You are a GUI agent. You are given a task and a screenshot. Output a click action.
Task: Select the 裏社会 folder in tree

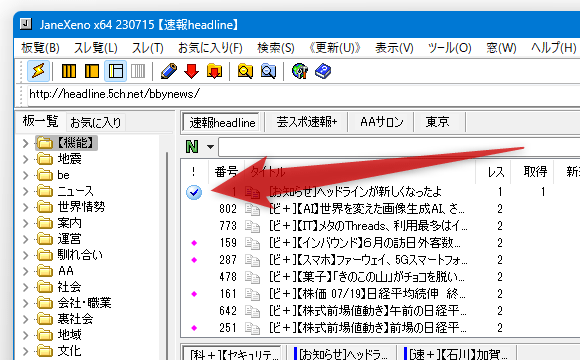point(75,319)
